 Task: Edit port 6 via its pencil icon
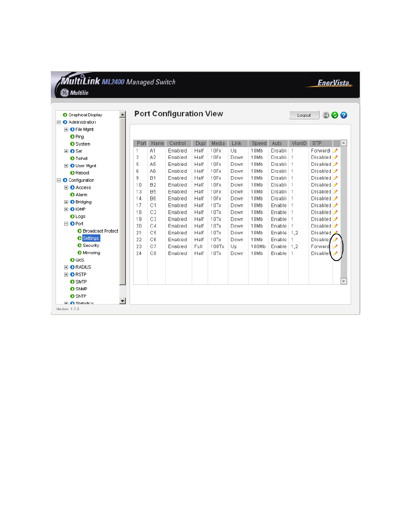point(336,171)
